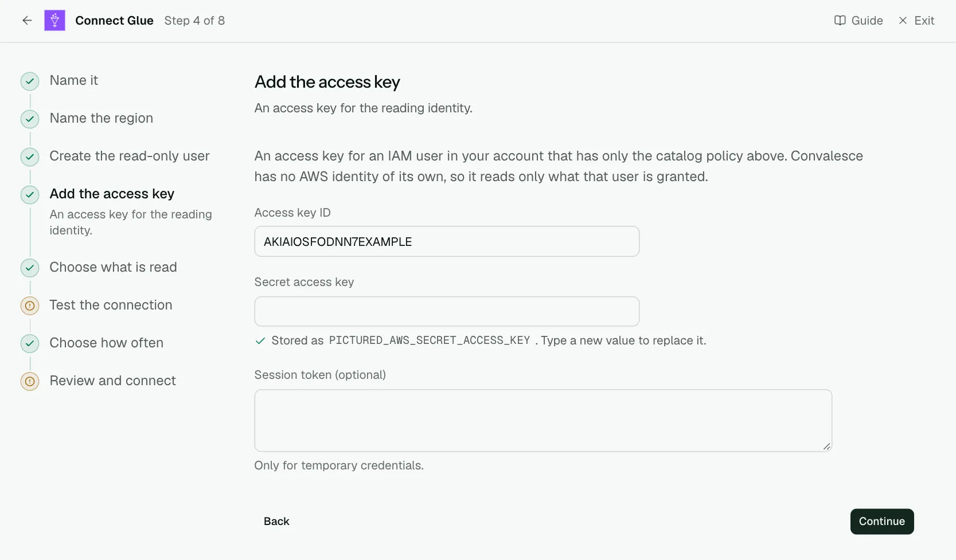The image size is (956, 560).
Task: Focus the Access key ID field
Action: point(447,241)
